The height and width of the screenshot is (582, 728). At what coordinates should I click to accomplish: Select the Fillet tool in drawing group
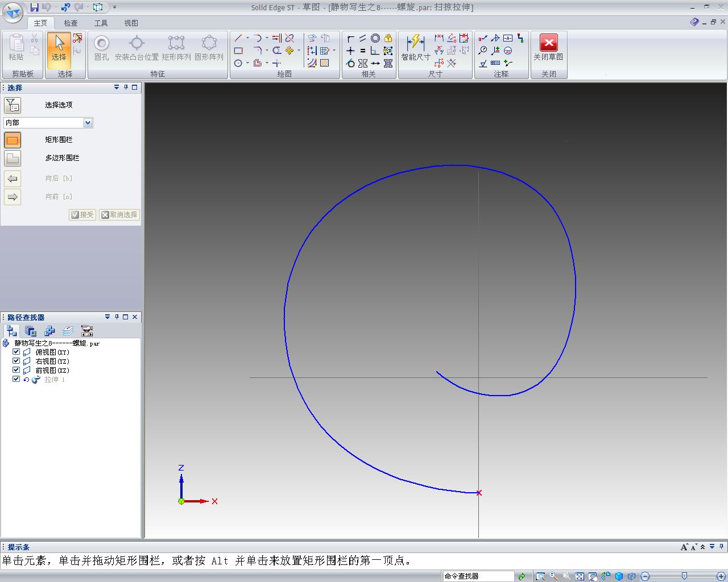click(258, 51)
